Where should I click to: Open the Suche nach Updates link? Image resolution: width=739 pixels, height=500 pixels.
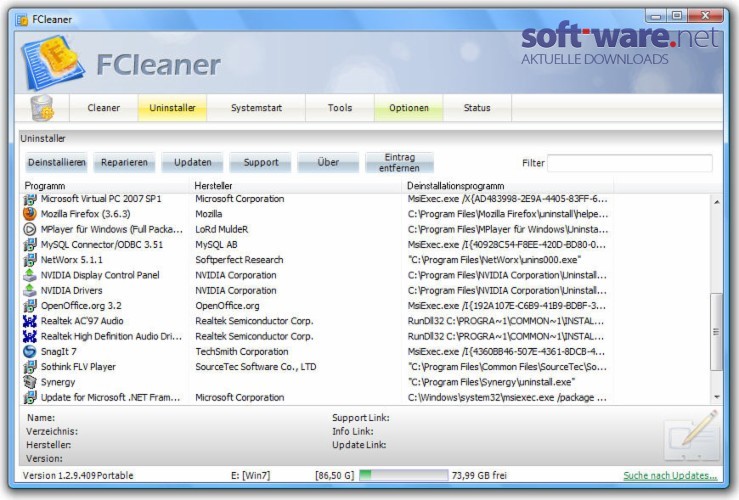[x=670, y=475]
